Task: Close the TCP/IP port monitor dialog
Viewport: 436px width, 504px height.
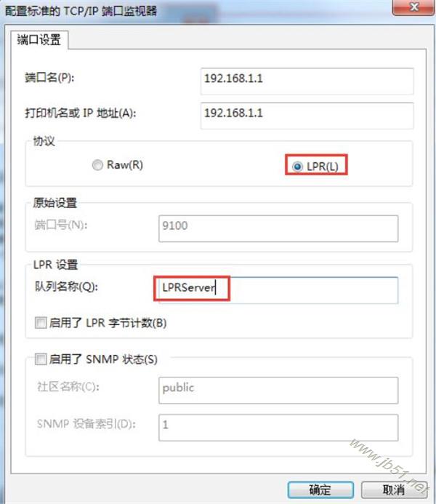Action: coord(413,7)
